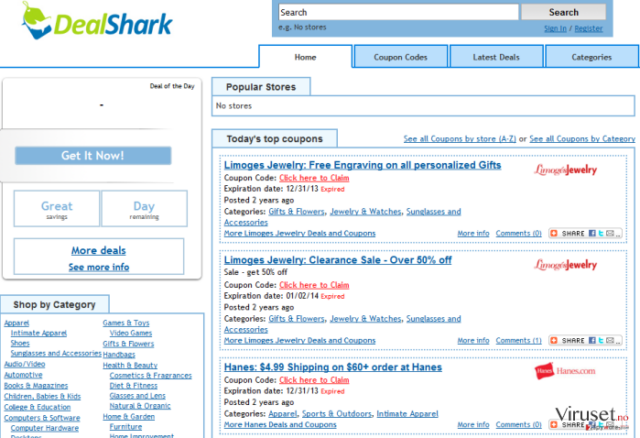Open Children, Babies & Kids category
The height and width of the screenshot is (438, 640).
pyautogui.click(x=42, y=396)
